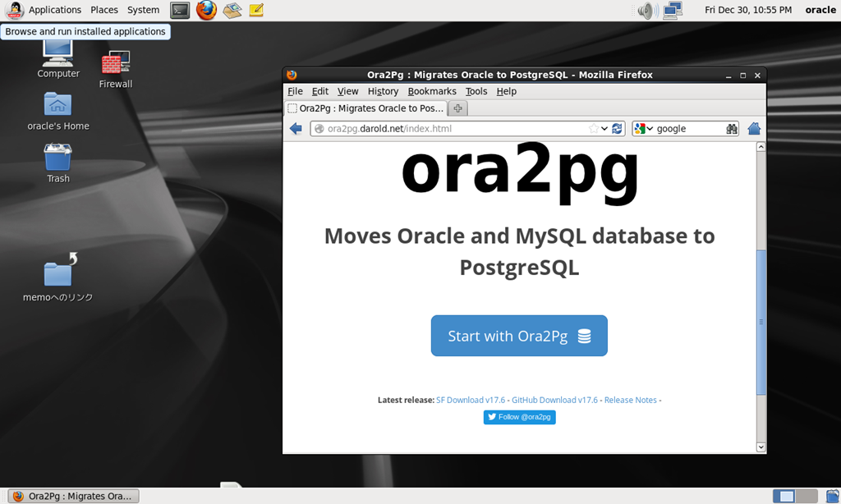The image size is (841, 504).
Task: Select the Ora2Pg browser tab
Action: (365, 108)
